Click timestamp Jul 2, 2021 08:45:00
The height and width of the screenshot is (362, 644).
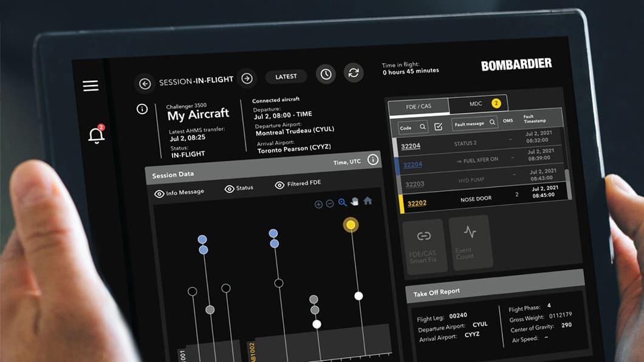[544, 192]
